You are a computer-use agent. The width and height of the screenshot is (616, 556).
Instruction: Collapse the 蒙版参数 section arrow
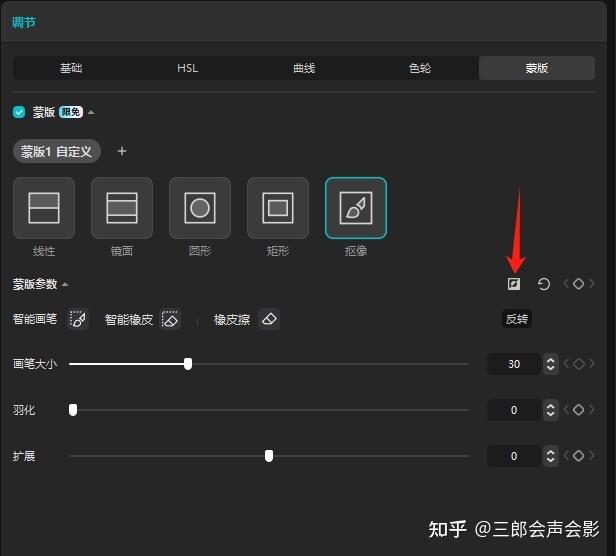pos(65,284)
